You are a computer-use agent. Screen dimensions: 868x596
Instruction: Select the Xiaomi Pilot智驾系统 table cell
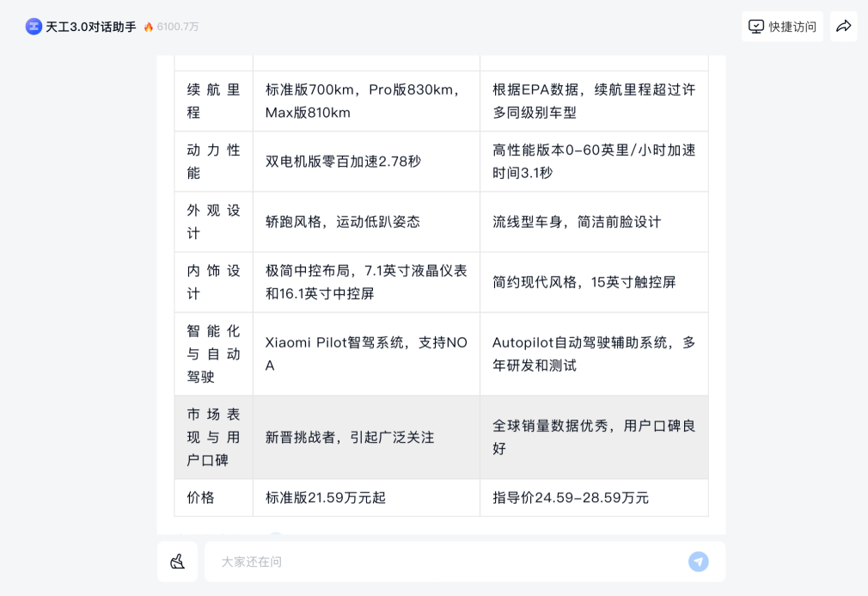click(x=365, y=353)
